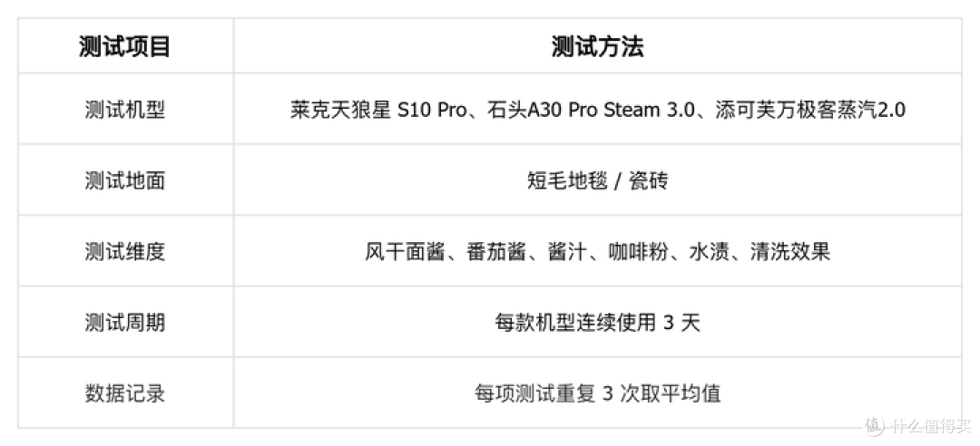Click the 测试地面 row label
This screenshot has height=446, width=980.
click(x=125, y=180)
